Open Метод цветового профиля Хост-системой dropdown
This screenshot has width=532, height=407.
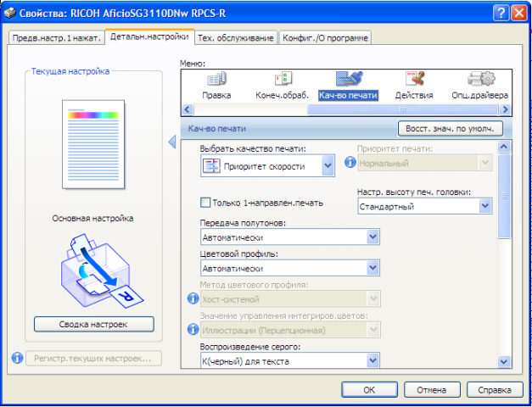290,299
